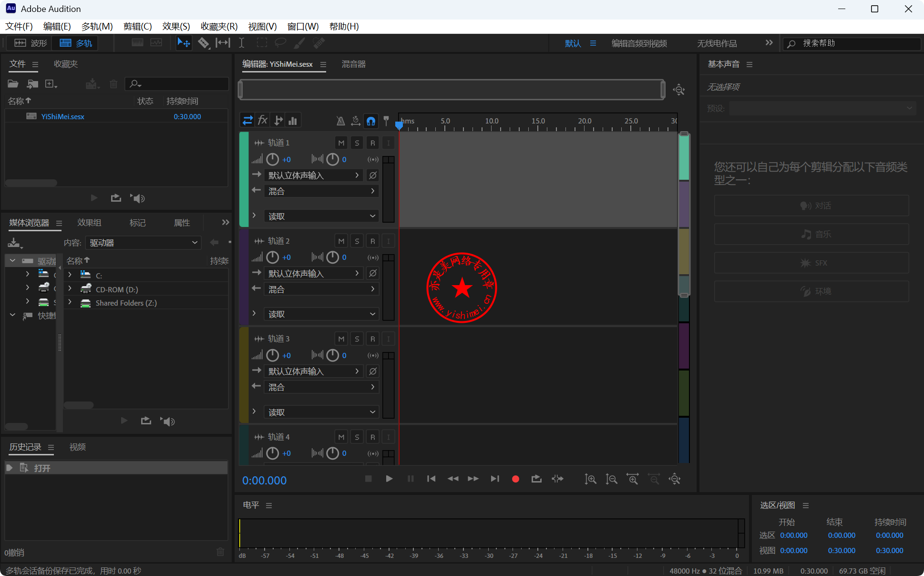Open Track 1 读取 automation dropdown
Screen dimensions: 924x576
(x=321, y=216)
